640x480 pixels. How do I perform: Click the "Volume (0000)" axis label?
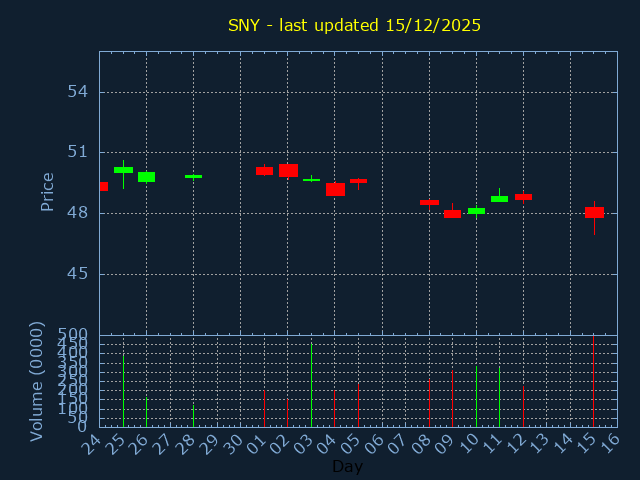(x=37, y=382)
